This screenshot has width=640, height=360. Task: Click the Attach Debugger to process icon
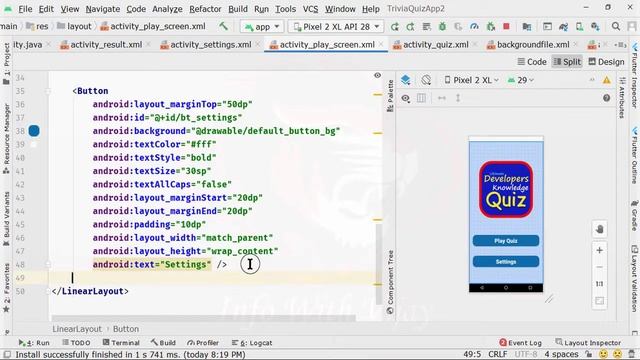tap(490, 27)
